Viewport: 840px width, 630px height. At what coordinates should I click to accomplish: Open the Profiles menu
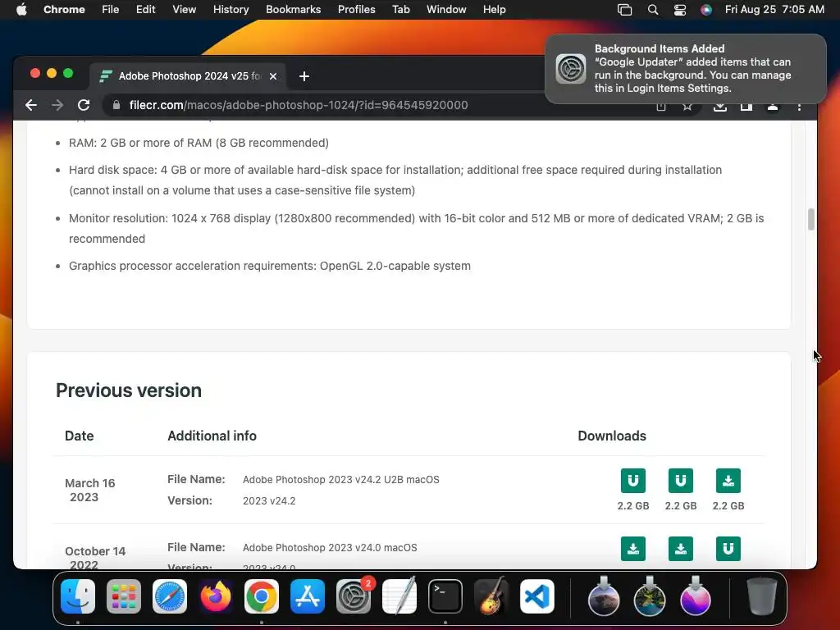pyautogui.click(x=356, y=9)
